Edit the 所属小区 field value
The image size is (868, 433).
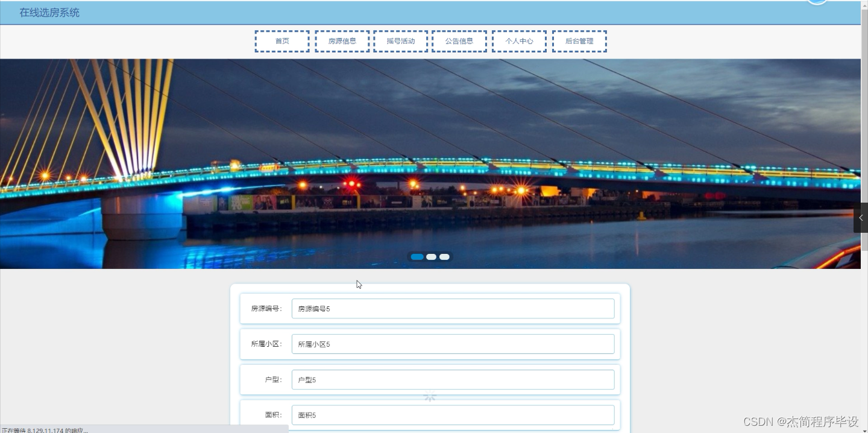coord(452,344)
